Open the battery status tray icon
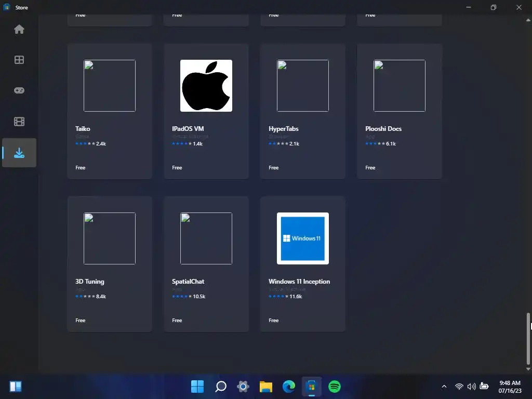 pyautogui.click(x=484, y=386)
